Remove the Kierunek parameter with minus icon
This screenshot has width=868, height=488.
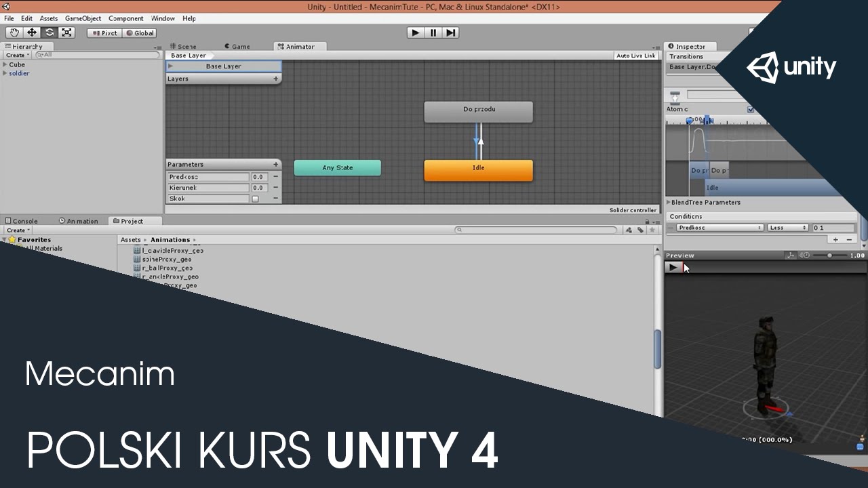(x=275, y=188)
